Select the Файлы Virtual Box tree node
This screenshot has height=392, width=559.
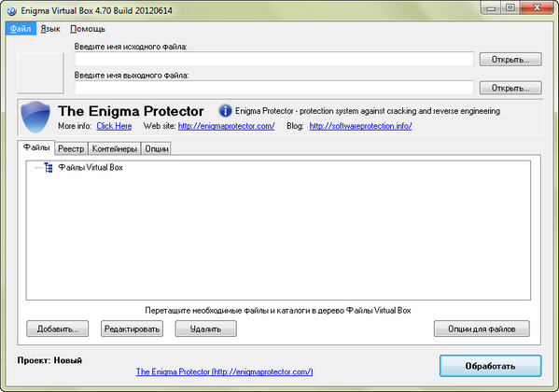pyautogui.click(x=91, y=167)
